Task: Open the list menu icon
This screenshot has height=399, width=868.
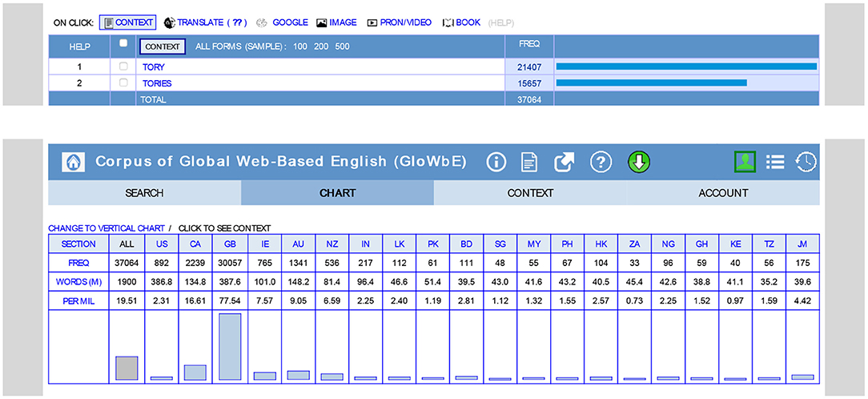Action: (x=775, y=162)
